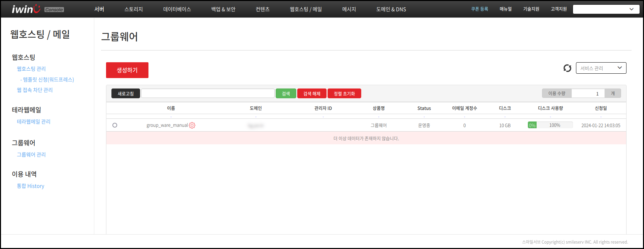The height and width of the screenshot is (249, 644).
Task: Open the 컨텐츠 menu
Action: click(x=263, y=9)
